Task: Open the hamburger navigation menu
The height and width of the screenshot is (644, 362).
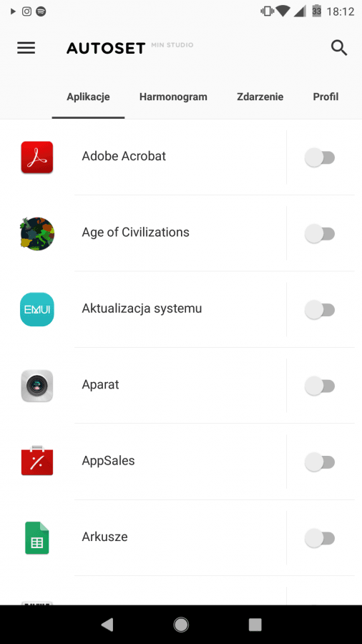Action: point(26,48)
